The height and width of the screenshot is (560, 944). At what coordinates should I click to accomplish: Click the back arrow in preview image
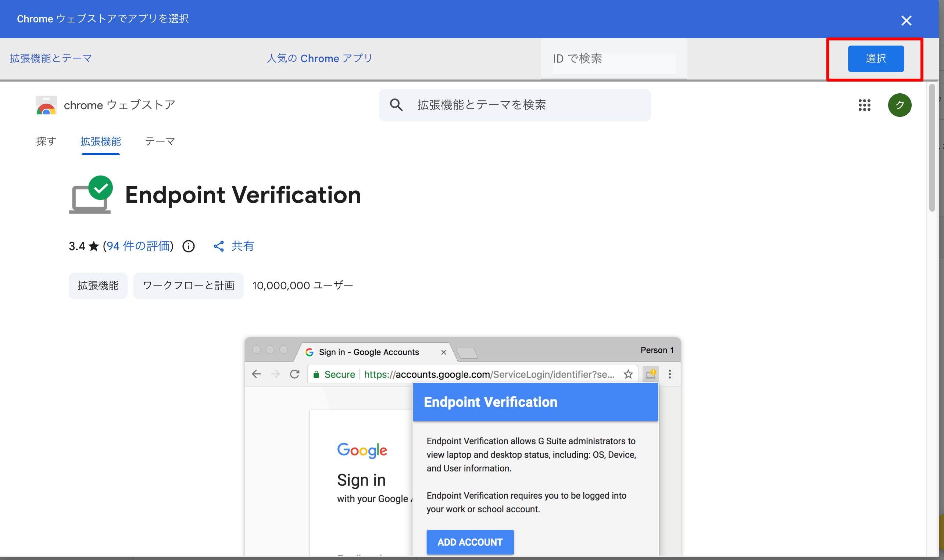pos(256,374)
